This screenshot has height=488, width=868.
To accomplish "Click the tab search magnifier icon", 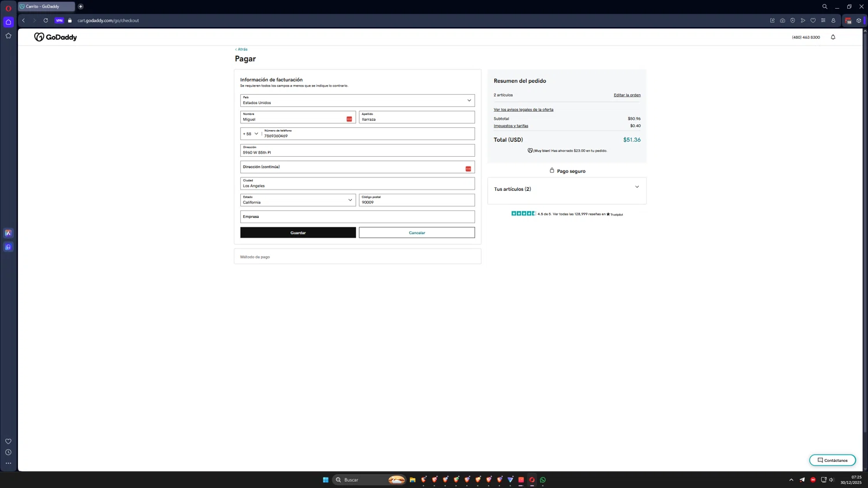I will tap(825, 6).
